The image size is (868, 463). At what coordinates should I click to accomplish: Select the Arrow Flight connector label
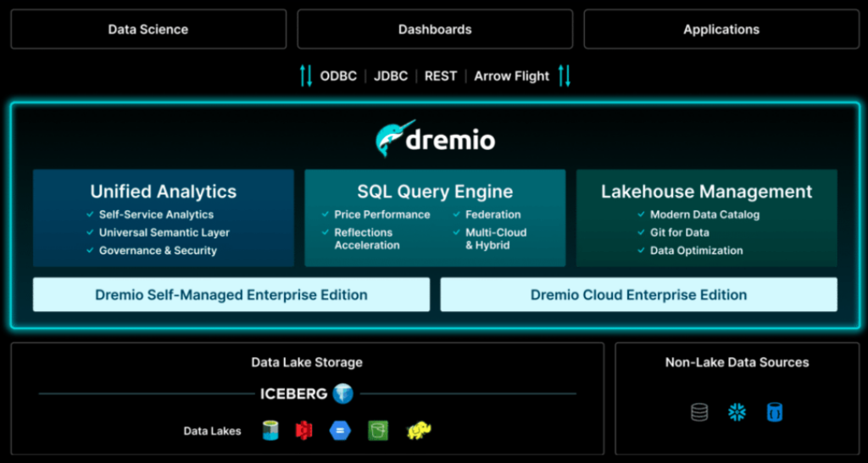511,75
